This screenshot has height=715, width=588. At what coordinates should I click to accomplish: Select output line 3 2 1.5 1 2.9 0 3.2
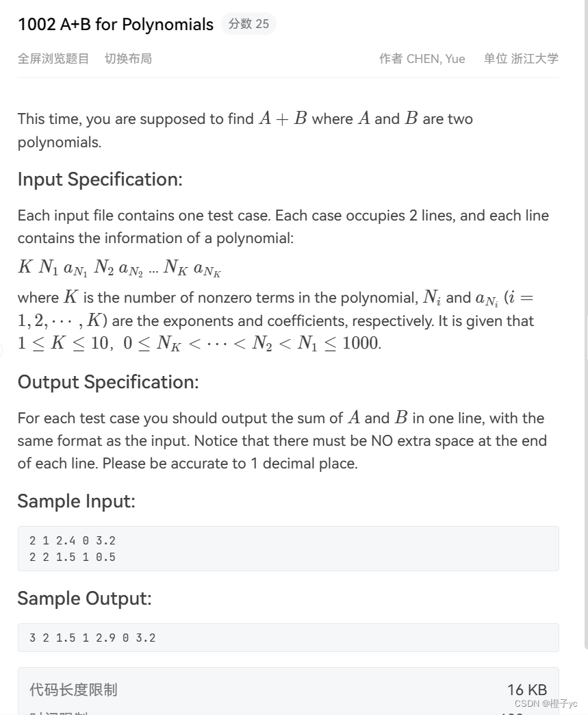pos(92,637)
